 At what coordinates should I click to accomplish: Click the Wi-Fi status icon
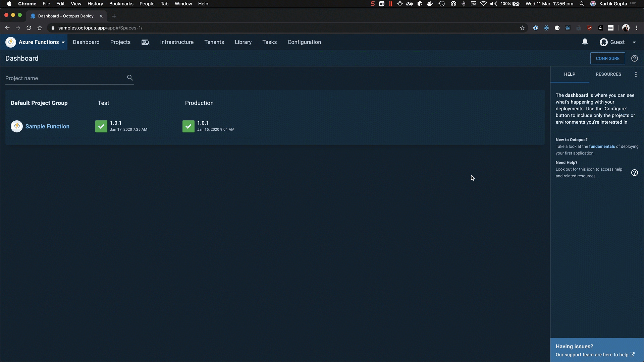coord(483,4)
